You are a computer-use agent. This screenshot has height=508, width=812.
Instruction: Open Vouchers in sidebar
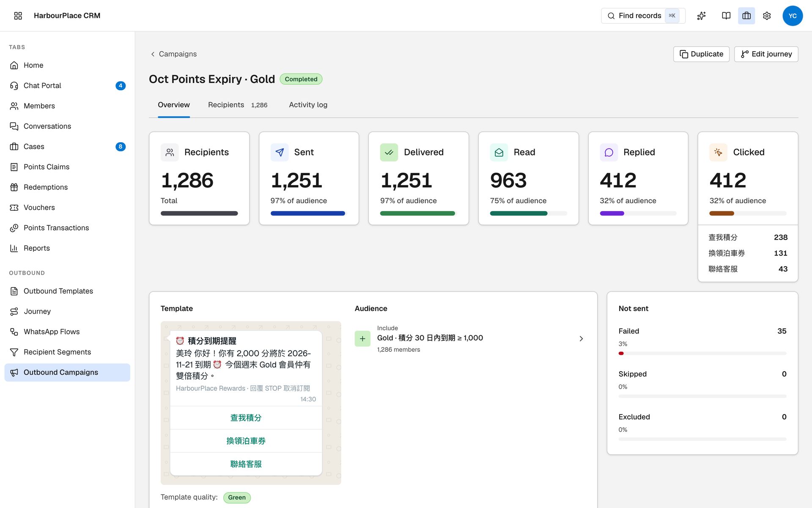tap(67, 207)
